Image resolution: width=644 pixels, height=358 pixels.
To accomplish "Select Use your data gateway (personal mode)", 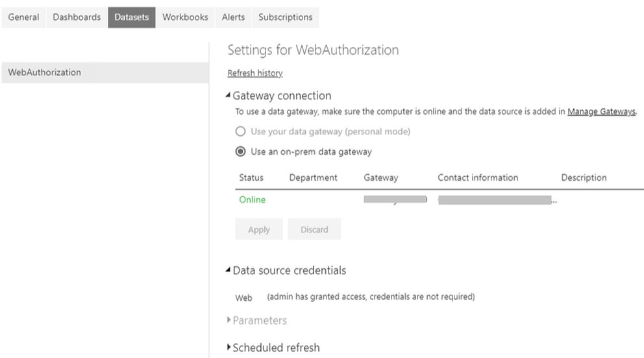I will (240, 131).
